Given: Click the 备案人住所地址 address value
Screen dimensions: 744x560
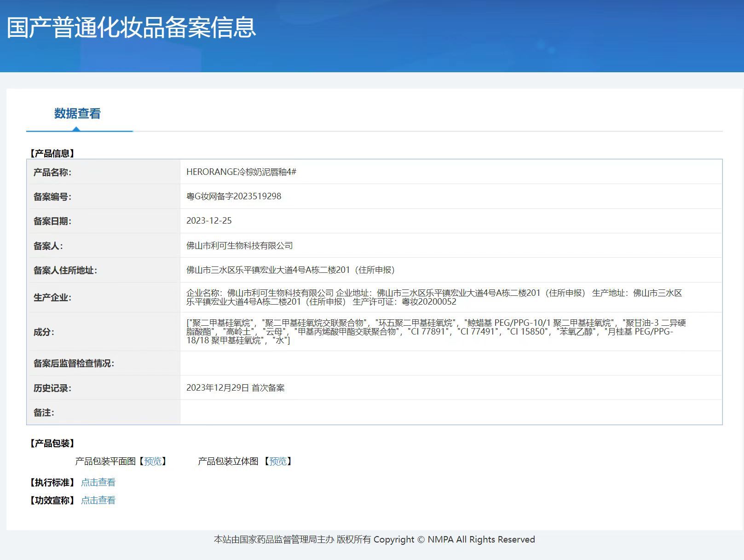Looking at the screenshot, I should (290, 270).
